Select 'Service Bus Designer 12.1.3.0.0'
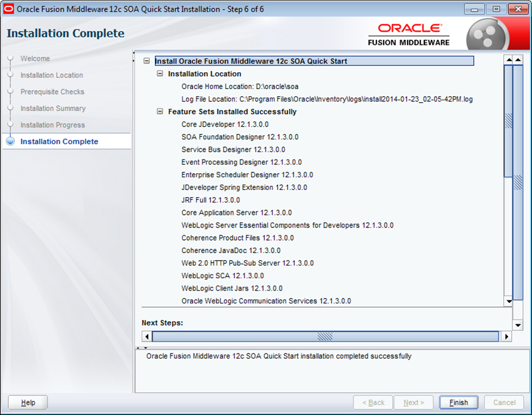 coord(234,149)
